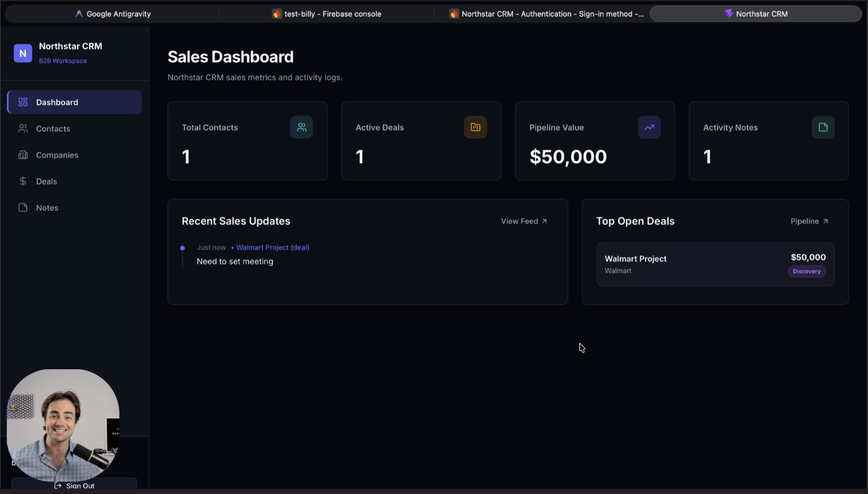868x494 pixels.
Task: Click the 'Need to set meeting' note text
Action: click(x=235, y=261)
